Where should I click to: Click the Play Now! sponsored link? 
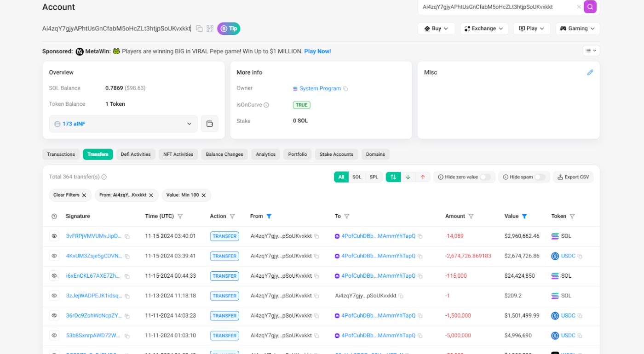[x=317, y=51]
